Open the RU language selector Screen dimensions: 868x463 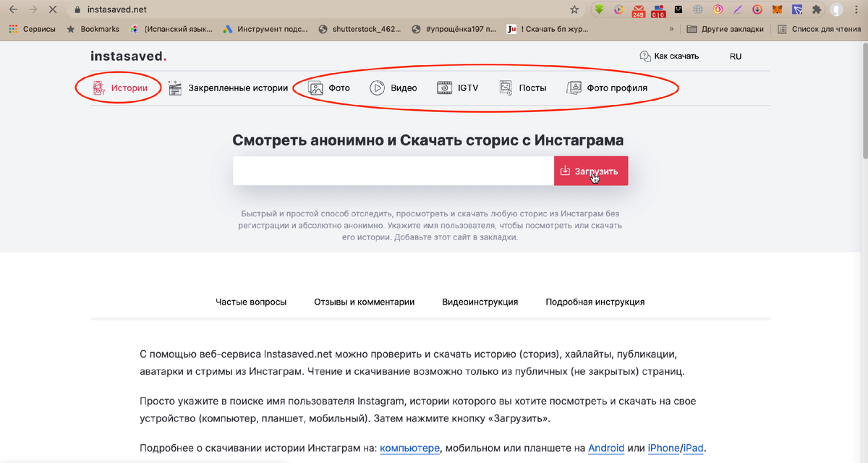tap(735, 56)
